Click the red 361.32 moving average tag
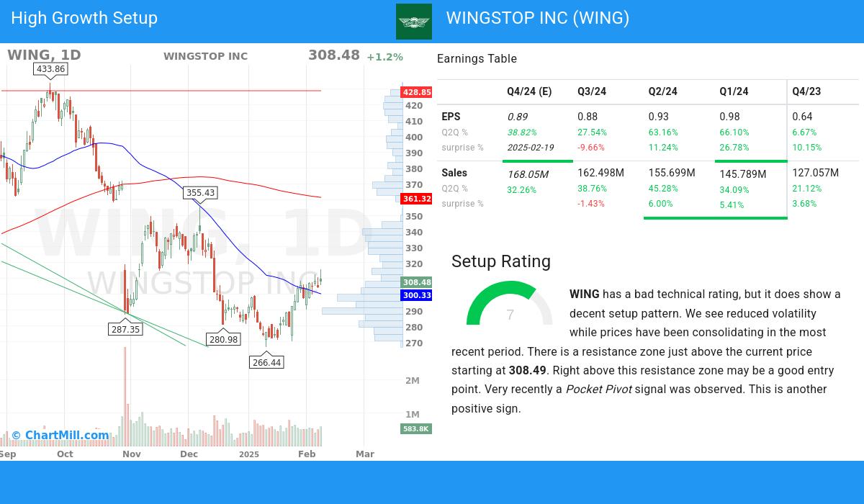Image resolution: width=864 pixels, height=504 pixels. (417, 199)
